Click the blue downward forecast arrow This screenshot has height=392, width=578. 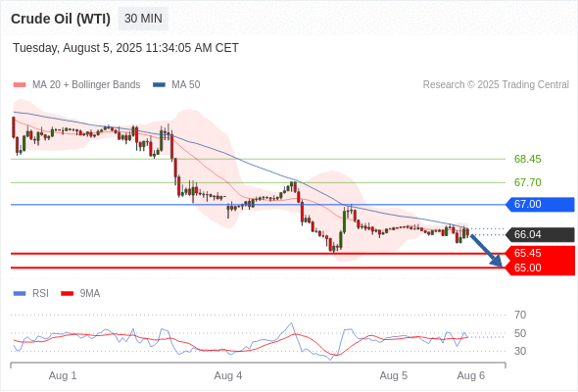[x=487, y=251]
